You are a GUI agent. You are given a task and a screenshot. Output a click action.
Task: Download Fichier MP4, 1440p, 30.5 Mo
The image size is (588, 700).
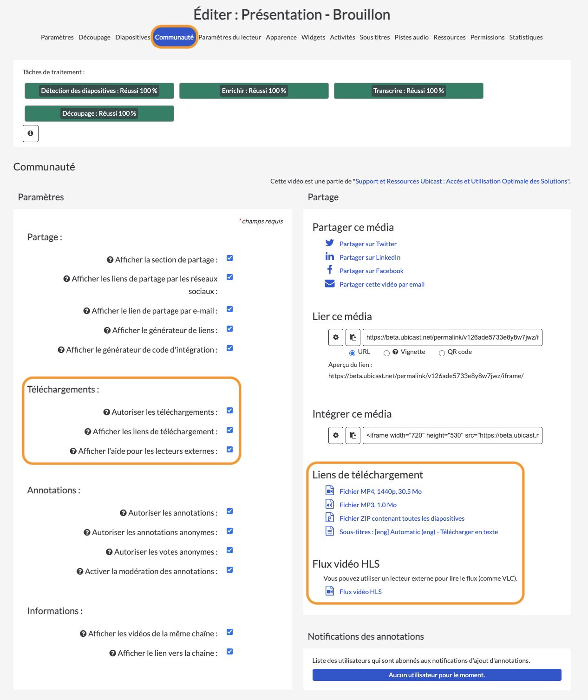click(380, 491)
